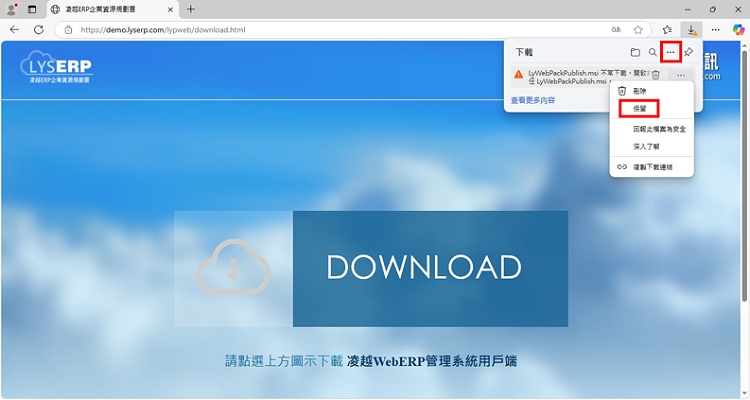
Task: Open the browser profile avatar
Action: (x=12, y=9)
